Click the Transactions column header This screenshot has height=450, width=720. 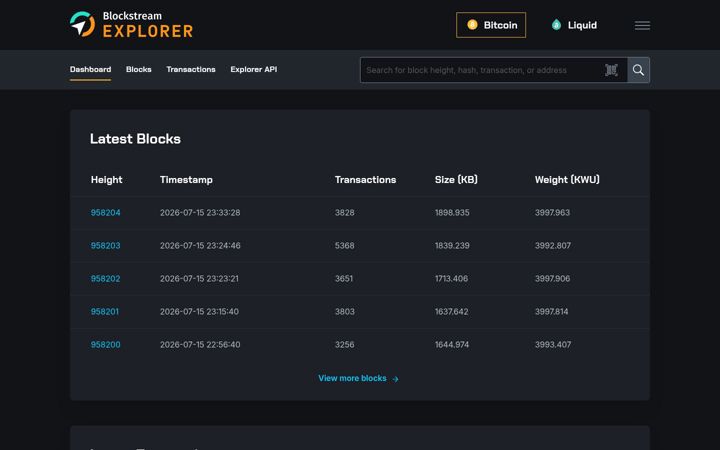pyautogui.click(x=365, y=180)
